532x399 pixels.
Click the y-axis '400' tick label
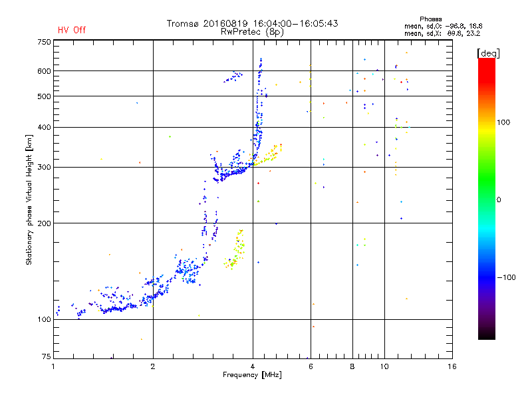click(x=44, y=127)
